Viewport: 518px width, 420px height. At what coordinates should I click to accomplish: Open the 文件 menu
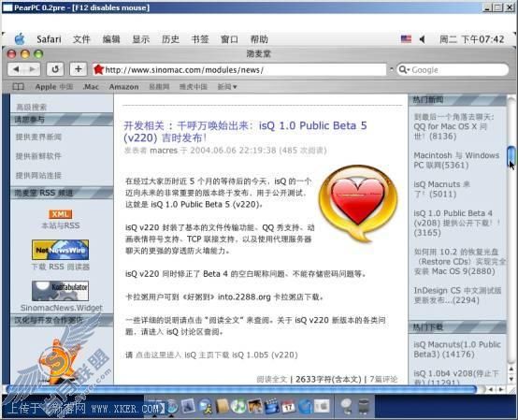(x=81, y=39)
